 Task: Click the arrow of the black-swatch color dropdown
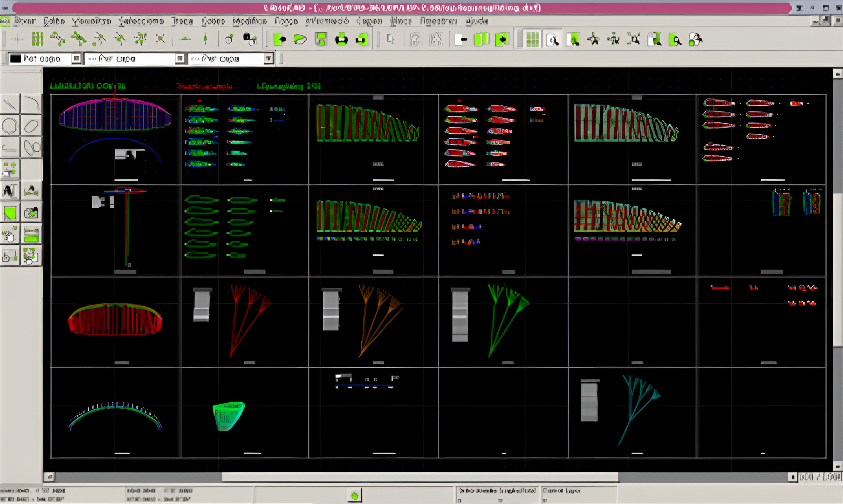[76, 59]
